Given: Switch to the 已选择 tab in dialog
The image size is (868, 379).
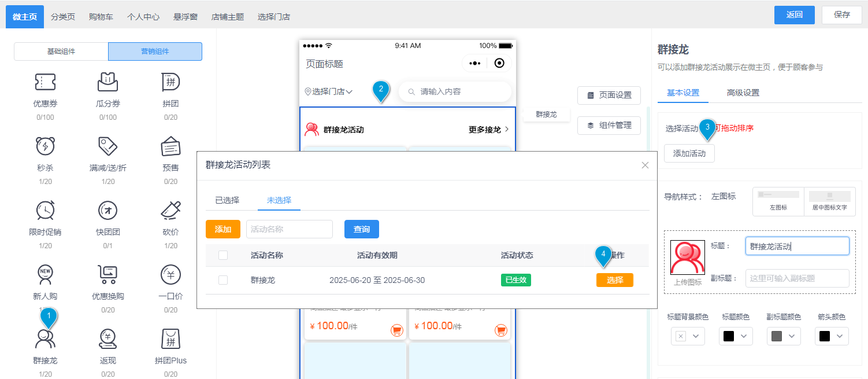Looking at the screenshot, I should point(227,200).
